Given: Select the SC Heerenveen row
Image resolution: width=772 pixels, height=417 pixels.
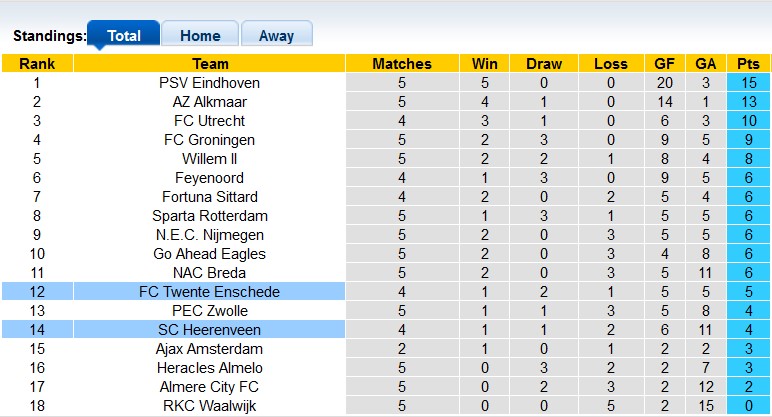Looking at the screenshot, I should (386, 329).
